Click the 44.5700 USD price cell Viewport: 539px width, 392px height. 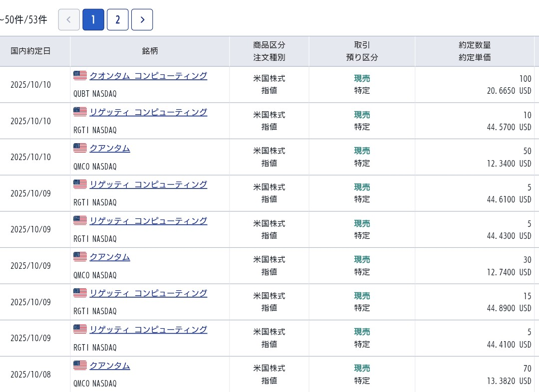click(509, 127)
